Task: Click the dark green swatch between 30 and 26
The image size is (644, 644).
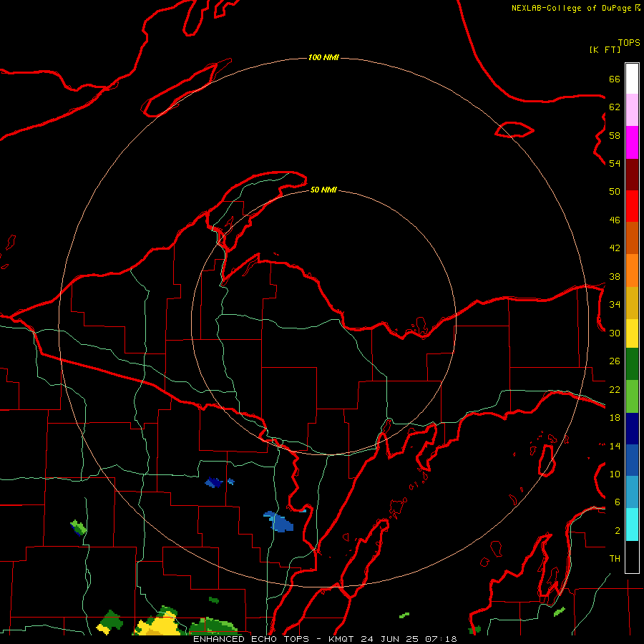Action: point(632,364)
